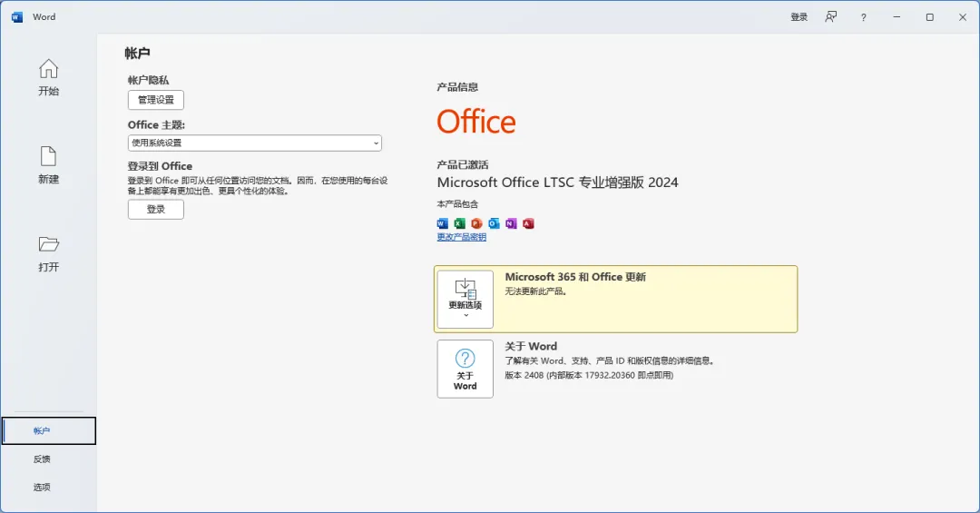Click the Outlook product icon
This screenshot has height=513, width=980.
(494, 223)
